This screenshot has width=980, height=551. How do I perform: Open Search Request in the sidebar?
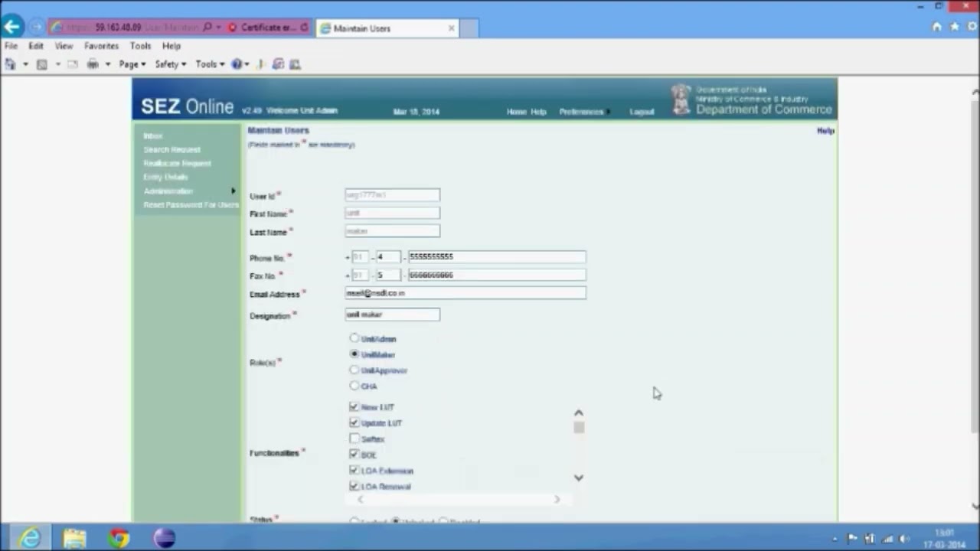pos(172,149)
